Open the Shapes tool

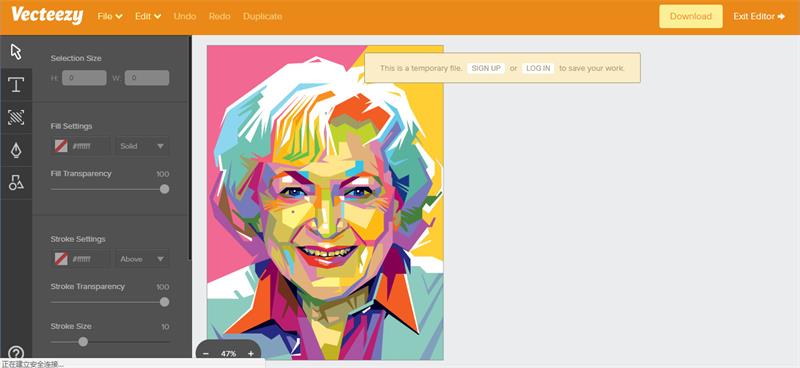(x=16, y=182)
